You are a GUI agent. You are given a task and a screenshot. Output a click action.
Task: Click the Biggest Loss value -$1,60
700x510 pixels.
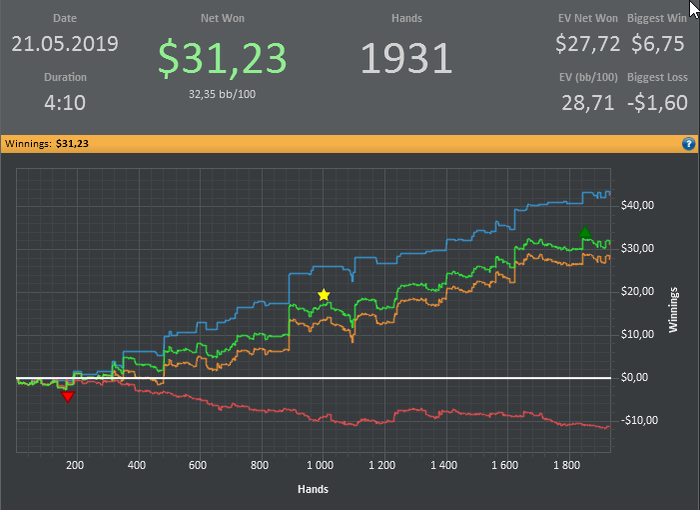[657, 103]
